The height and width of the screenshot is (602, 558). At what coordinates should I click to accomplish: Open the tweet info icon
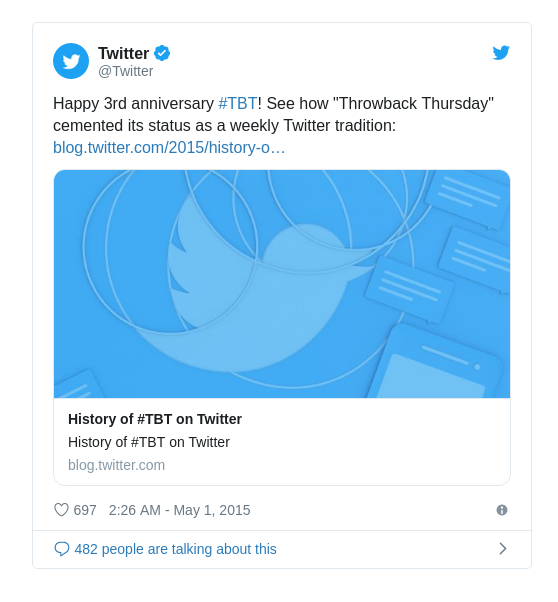click(x=502, y=510)
